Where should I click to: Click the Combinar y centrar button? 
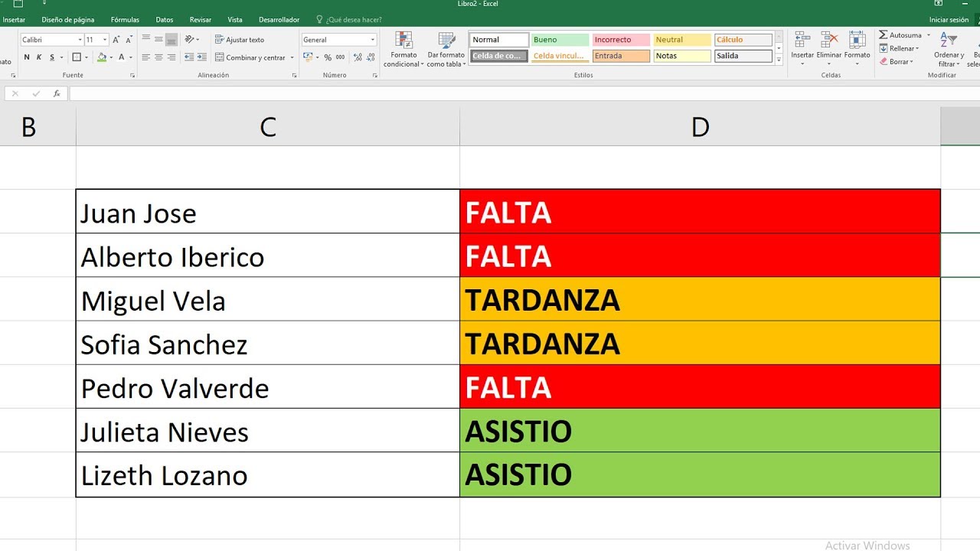click(x=250, y=57)
